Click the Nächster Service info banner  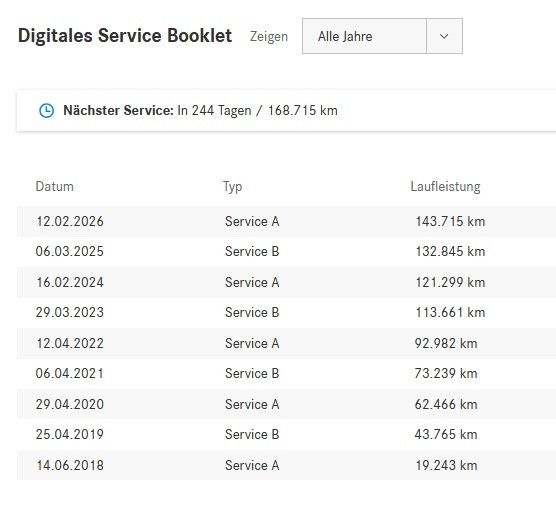(x=286, y=111)
